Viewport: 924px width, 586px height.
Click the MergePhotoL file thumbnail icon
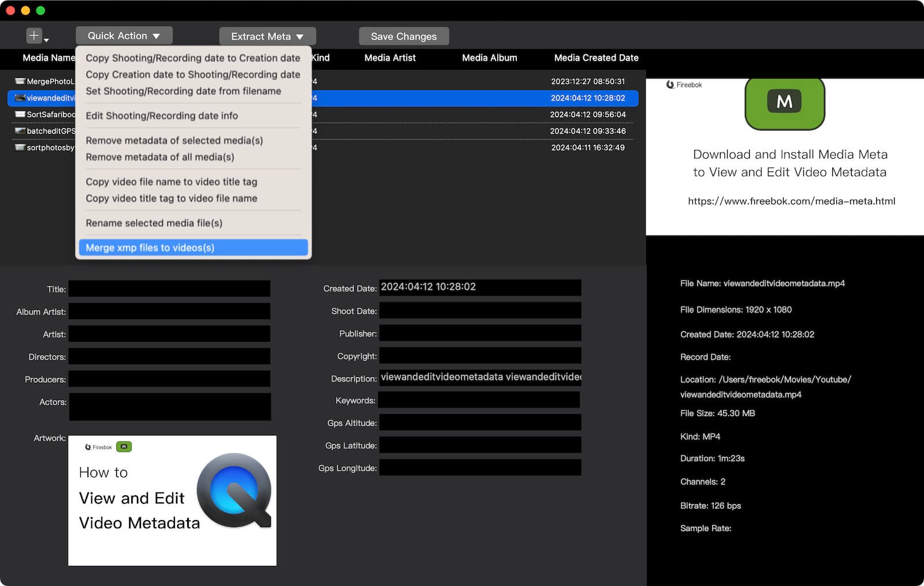[20, 81]
